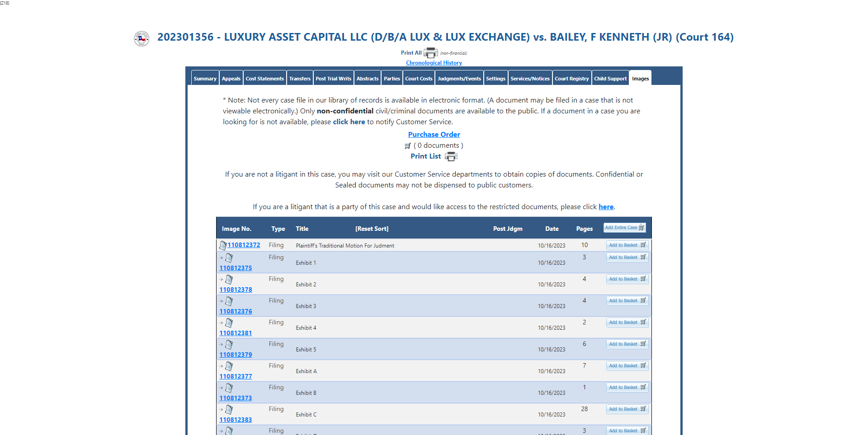Open document icon for Exhibit 1 row
Screen dimensions: 868x435
(229, 257)
